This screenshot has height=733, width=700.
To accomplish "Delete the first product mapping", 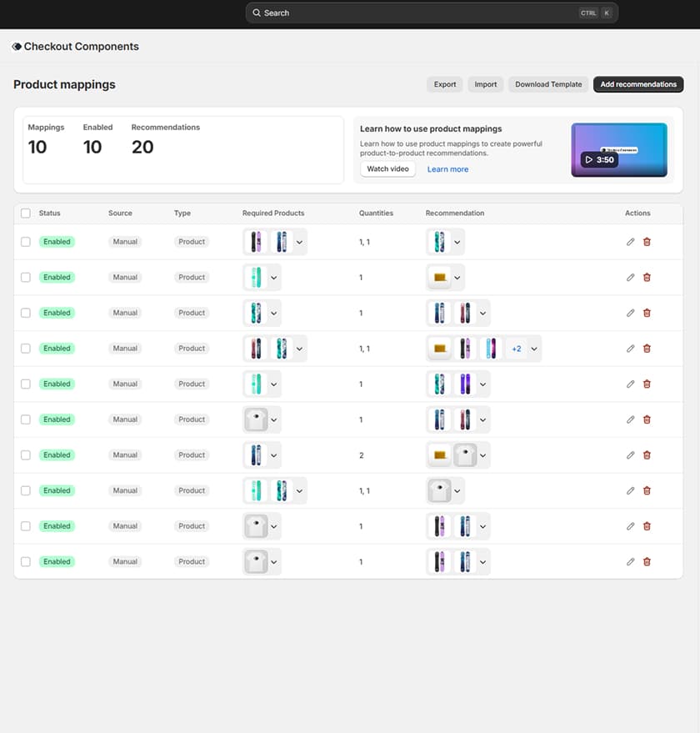I will coord(647,241).
